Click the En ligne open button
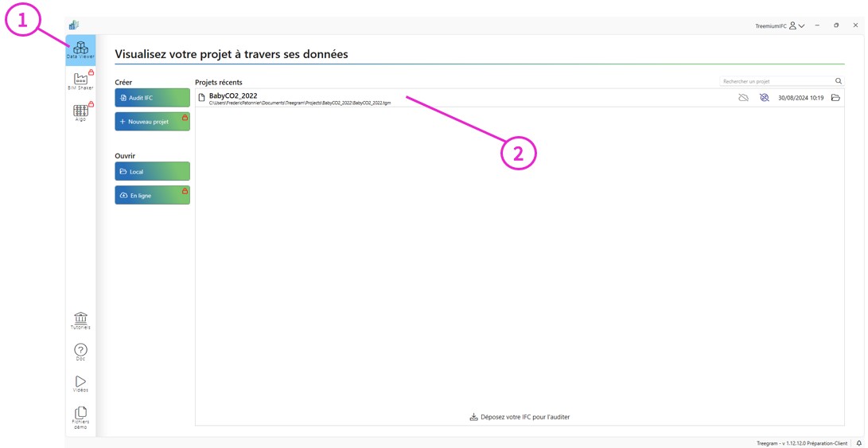This screenshot has height=448, width=868. point(152,196)
